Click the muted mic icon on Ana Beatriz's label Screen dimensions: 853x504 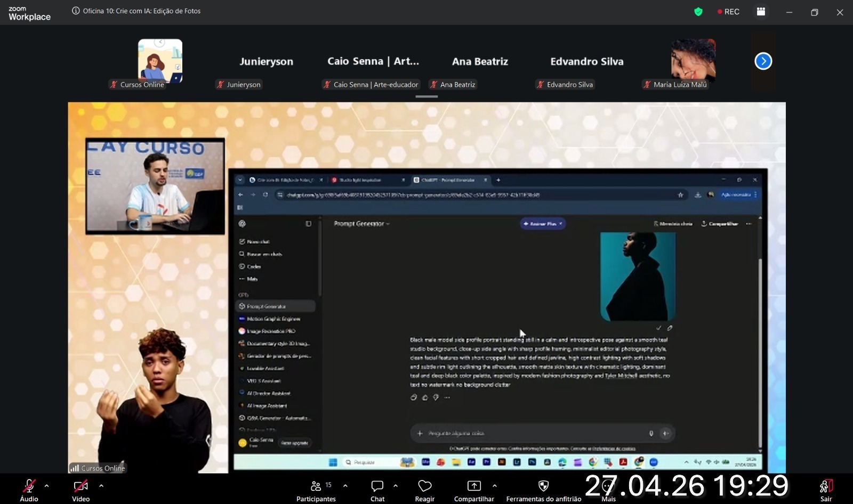(x=433, y=84)
